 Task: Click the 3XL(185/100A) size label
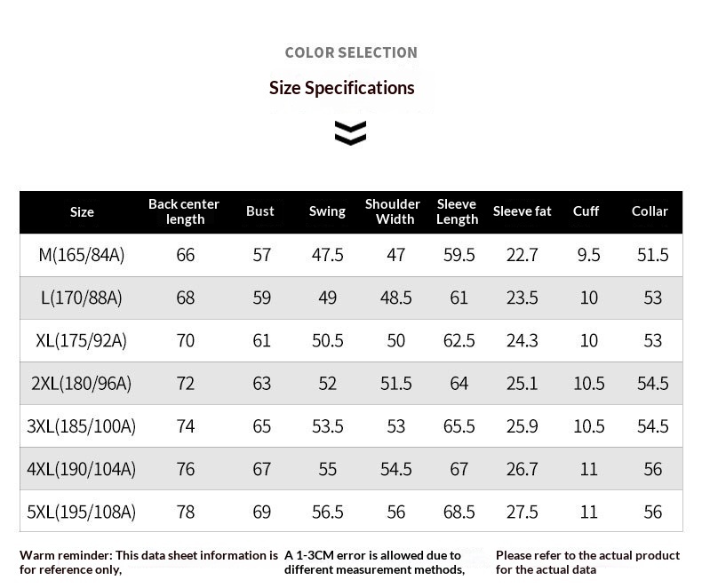[x=82, y=426]
